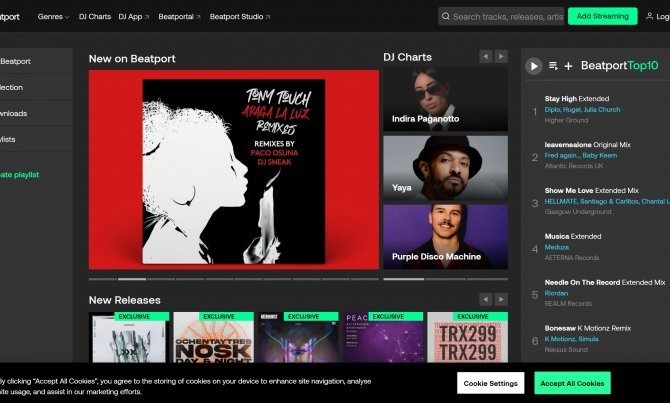Open Indira Paganotto DJ chart
The width and height of the screenshot is (670, 403).
pos(446,99)
